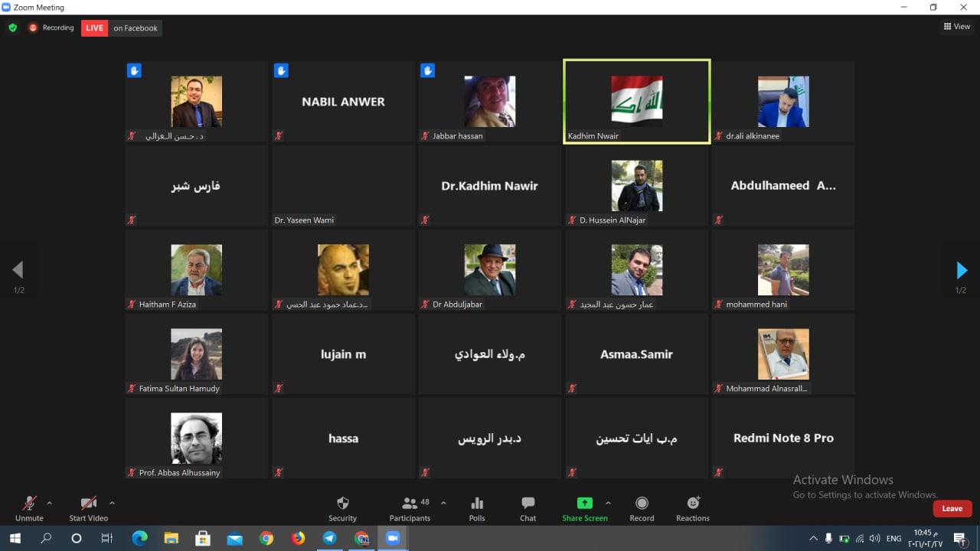The image size is (980, 551).
Task: Select Jabbar hassan's video tile
Action: [490, 101]
